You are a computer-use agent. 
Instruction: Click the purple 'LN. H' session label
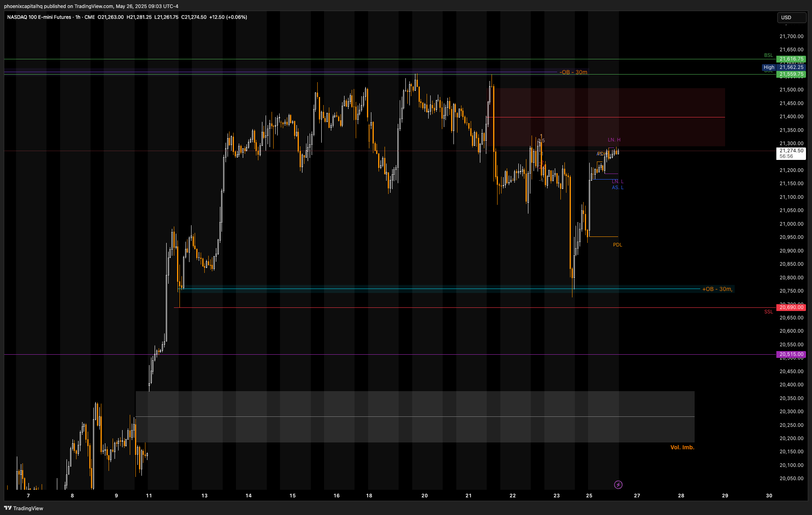point(614,140)
